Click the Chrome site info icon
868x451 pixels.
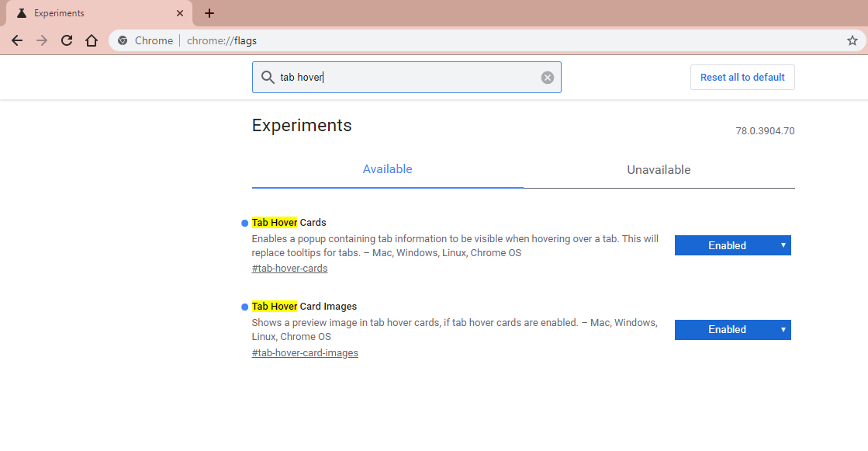click(x=123, y=40)
